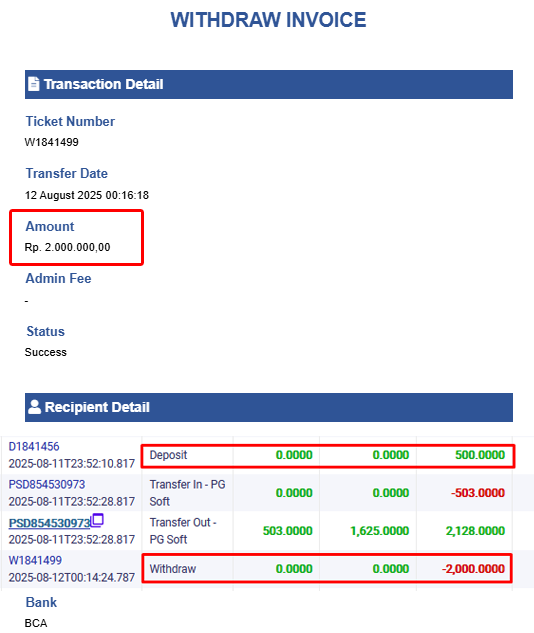Click timestamp 2025-08-11T23:52:10.817

pyautogui.click(x=71, y=463)
